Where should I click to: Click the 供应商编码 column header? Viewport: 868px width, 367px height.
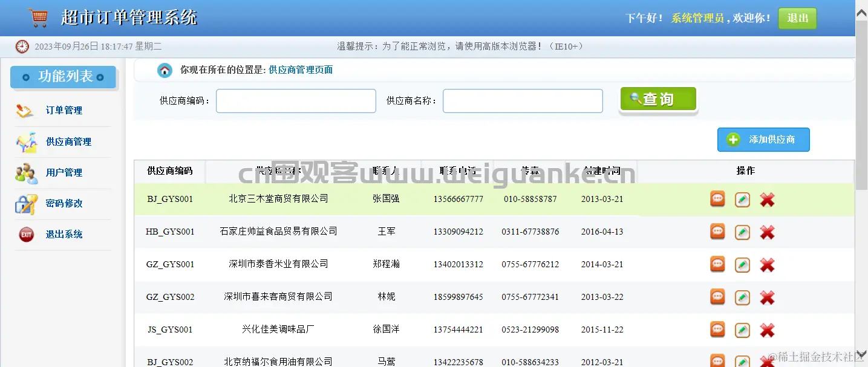170,171
